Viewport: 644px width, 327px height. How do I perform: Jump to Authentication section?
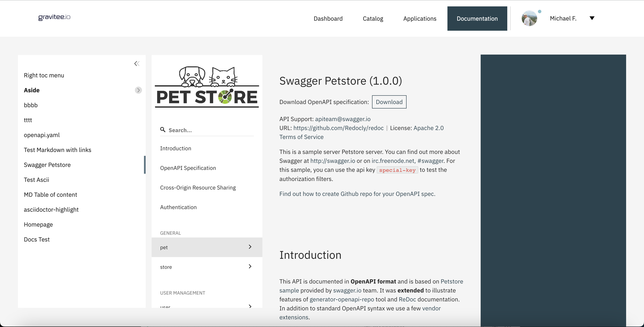[x=178, y=207]
